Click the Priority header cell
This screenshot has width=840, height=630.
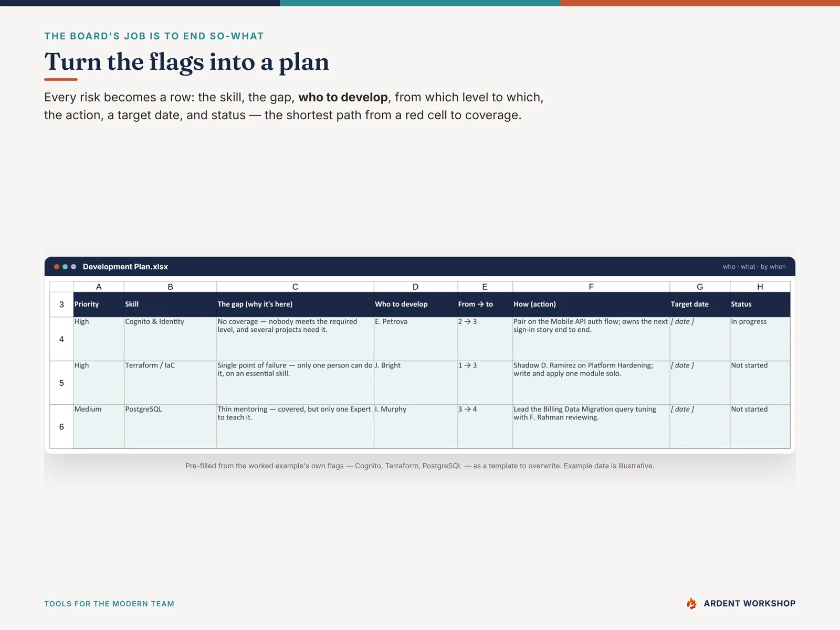pyautogui.click(x=99, y=304)
